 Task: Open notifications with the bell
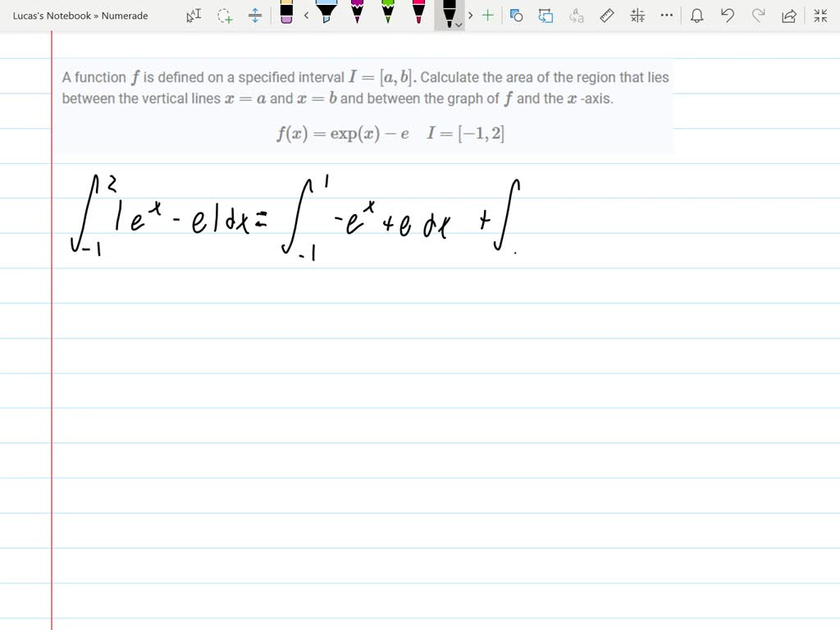coord(697,15)
